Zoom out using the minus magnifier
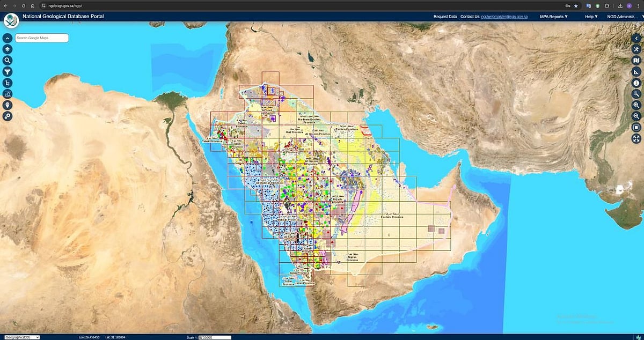 pyautogui.click(x=636, y=116)
